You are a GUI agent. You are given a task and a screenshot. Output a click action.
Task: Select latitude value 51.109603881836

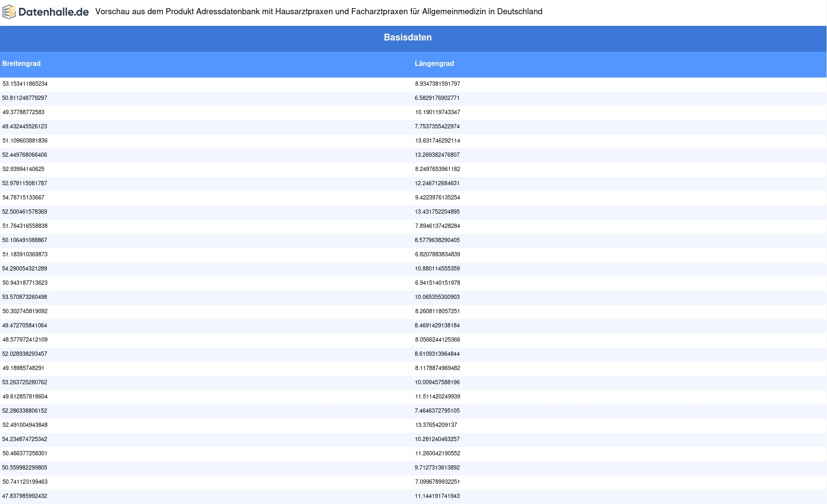pyautogui.click(x=25, y=141)
